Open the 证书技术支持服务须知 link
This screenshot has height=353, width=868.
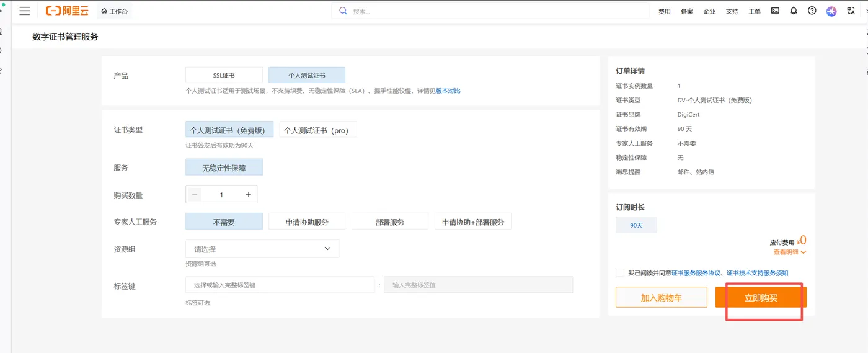point(758,273)
